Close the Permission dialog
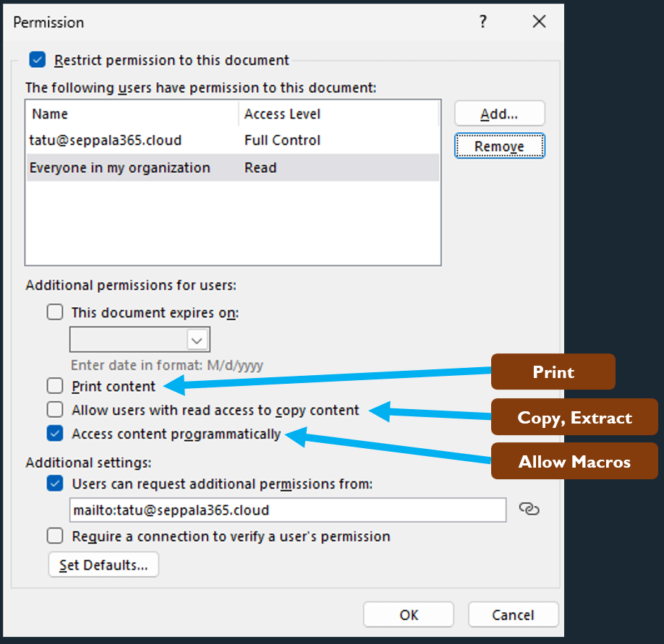 coord(539,22)
